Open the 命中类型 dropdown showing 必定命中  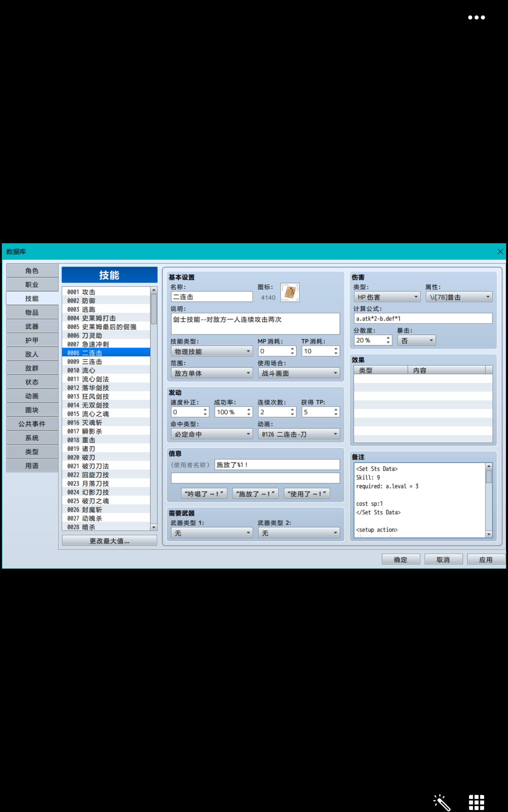pyautogui.click(x=212, y=434)
